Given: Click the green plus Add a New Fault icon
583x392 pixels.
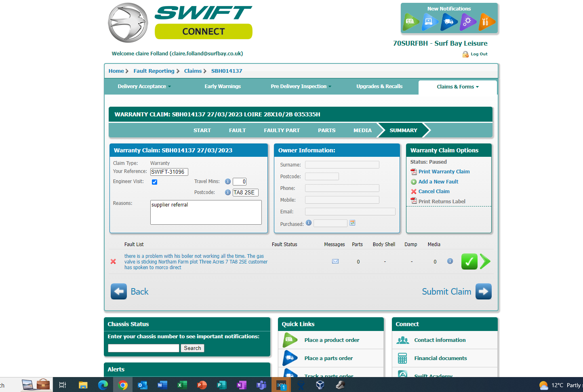Looking at the screenshot, I should click(414, 182).
